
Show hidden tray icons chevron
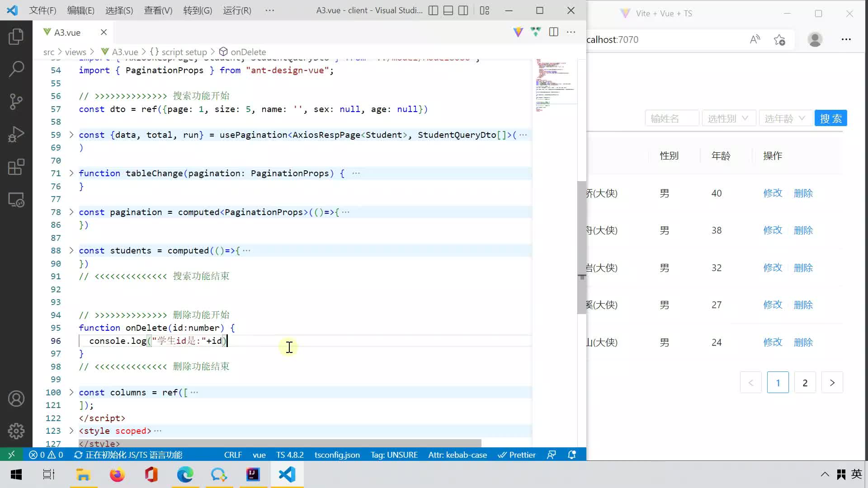(x=825, y=474)
